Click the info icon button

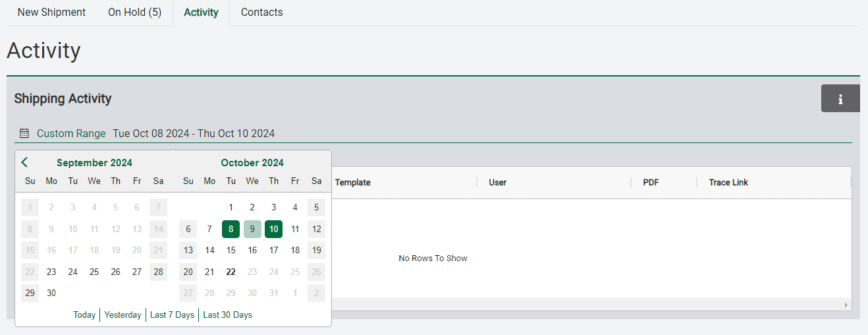[840, 99]
